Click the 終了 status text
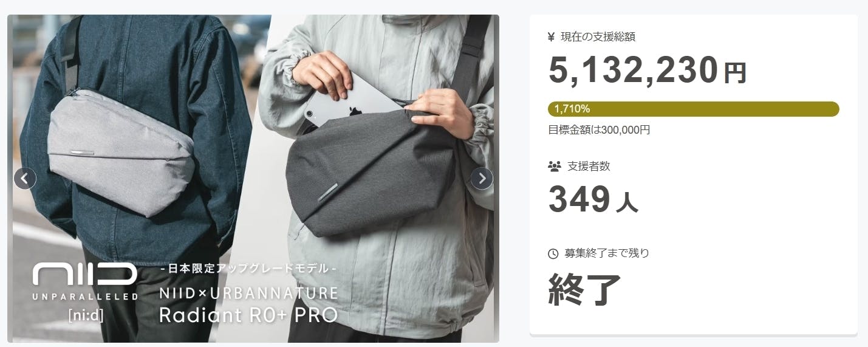868x347 pixels. (x=584, y=289)
